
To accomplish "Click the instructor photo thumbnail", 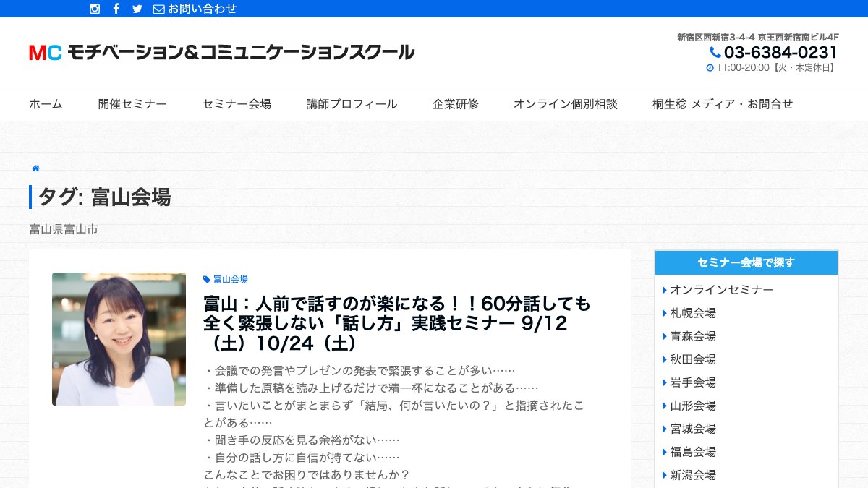I will pos(119,339).
